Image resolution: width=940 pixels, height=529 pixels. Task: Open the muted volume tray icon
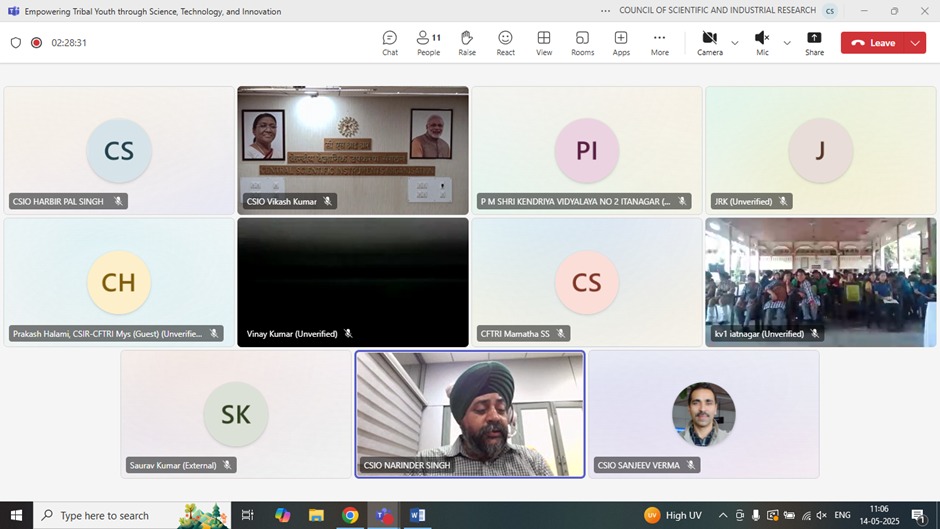click(822, 515)
